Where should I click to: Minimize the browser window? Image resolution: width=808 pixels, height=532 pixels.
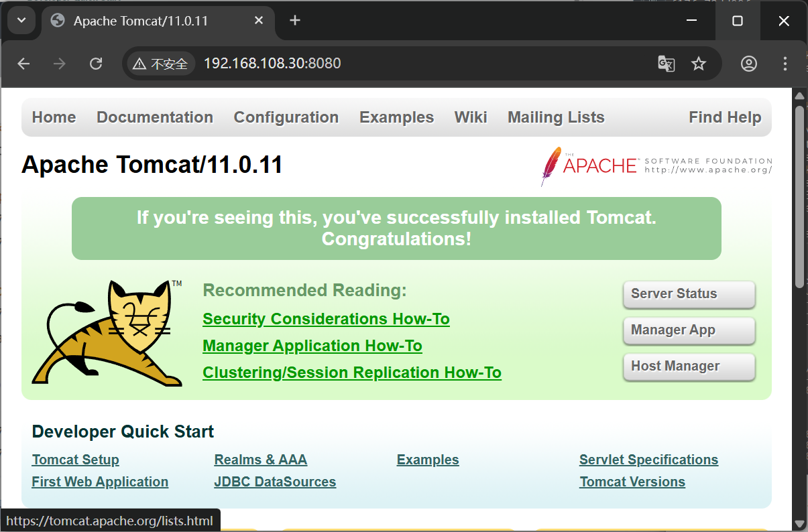692,21
